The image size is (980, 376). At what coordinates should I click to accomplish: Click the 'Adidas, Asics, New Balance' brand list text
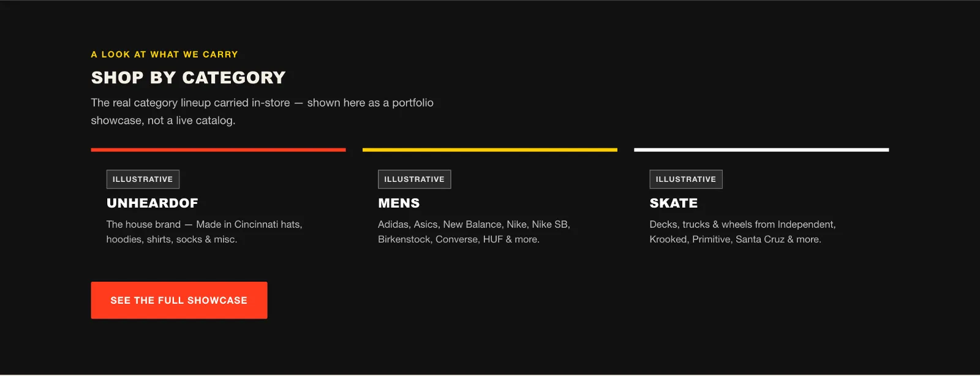click(x=474, y=232)
